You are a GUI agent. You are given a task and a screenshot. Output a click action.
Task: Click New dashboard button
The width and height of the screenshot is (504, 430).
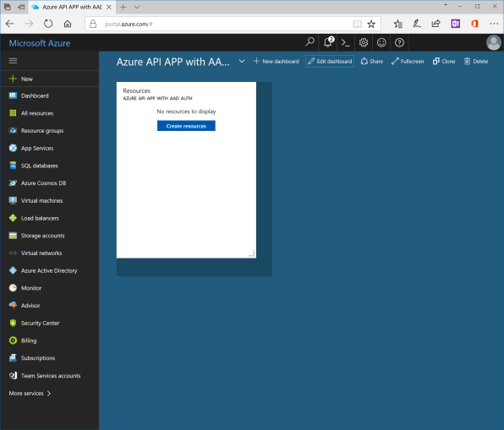[276, 61]
